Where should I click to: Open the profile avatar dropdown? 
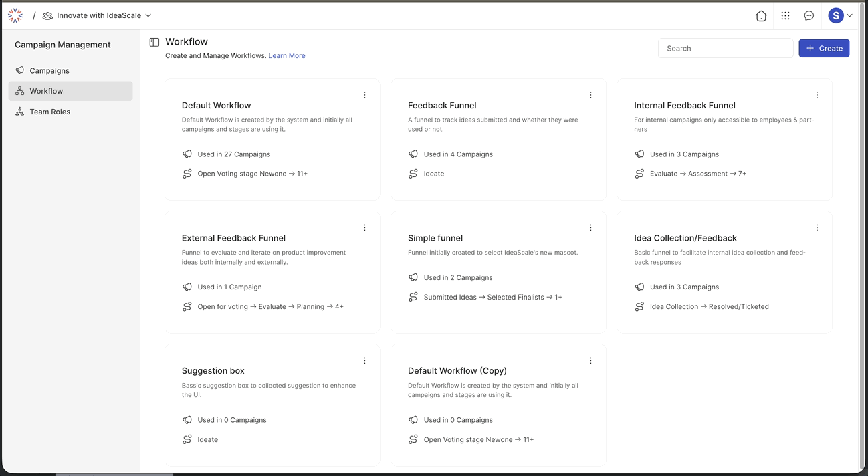click(x=841, y=15)
